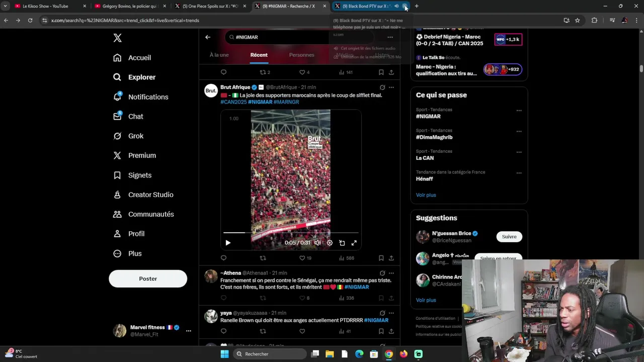Open Chat in sidebar
The image size is (644, 362).
coord(128,117)
